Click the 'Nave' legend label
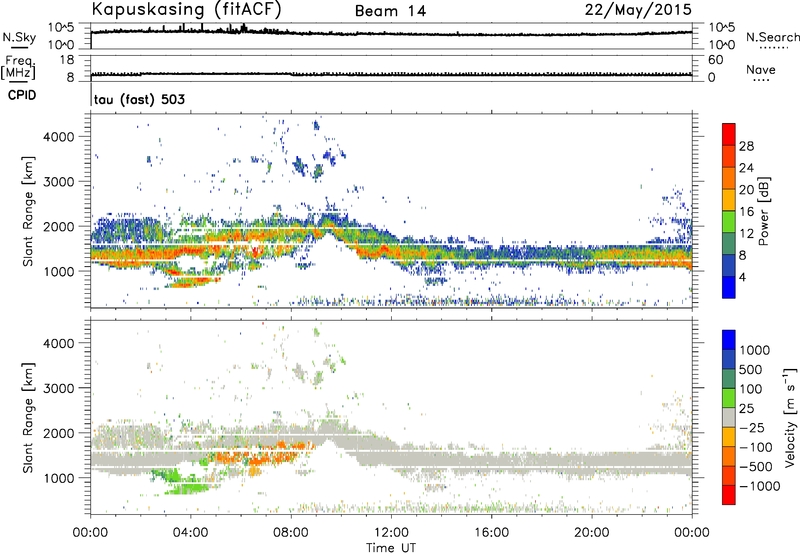 tap(761, 69)
